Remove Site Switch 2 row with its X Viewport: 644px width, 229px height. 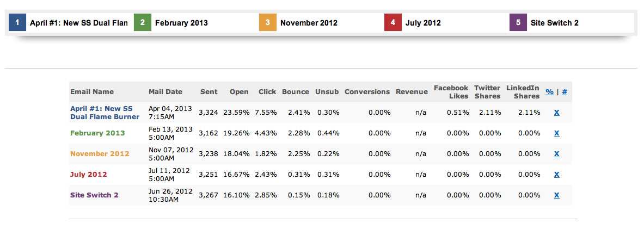pos(556,195)
